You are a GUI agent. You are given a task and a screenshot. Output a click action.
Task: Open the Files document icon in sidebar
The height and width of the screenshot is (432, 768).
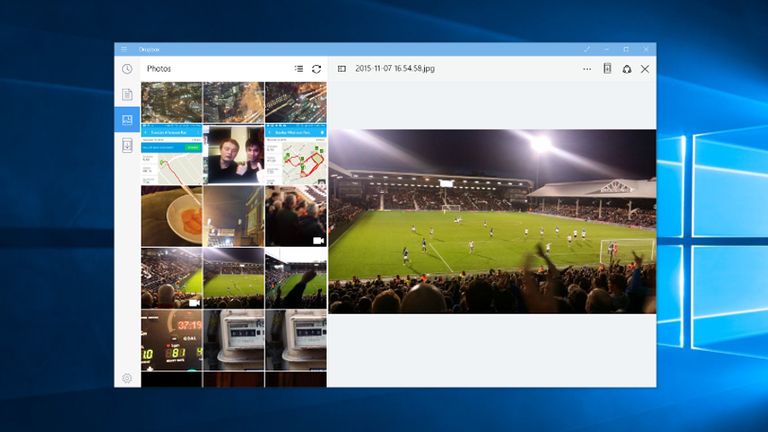tap(127, 95)
